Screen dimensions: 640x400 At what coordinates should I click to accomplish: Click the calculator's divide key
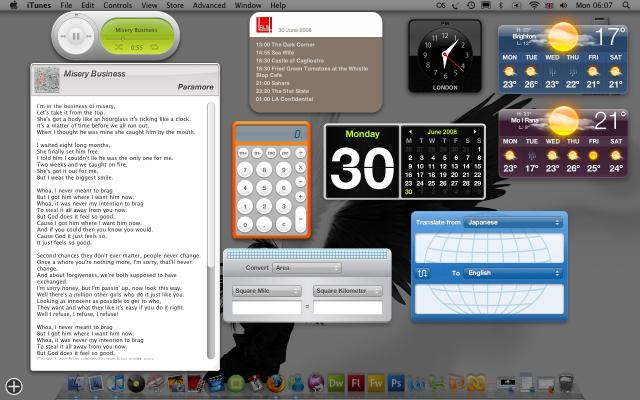[300, 153]
